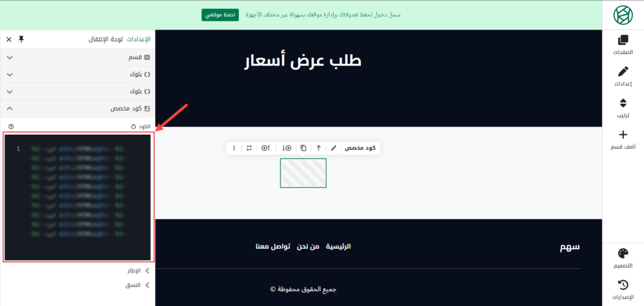Open the الإصدارات versions history
The height and width of the screenshot is (306, 644).
click(x=623, y=290)
